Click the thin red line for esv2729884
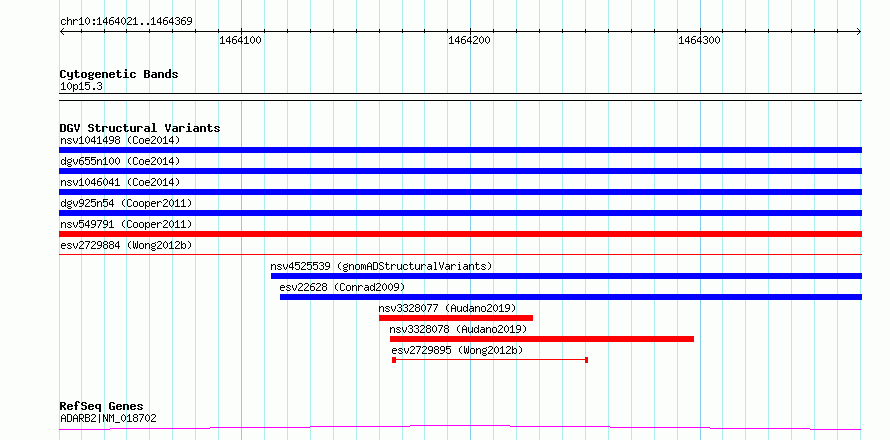This screenshot has height=440, width=890. [460, 254]
